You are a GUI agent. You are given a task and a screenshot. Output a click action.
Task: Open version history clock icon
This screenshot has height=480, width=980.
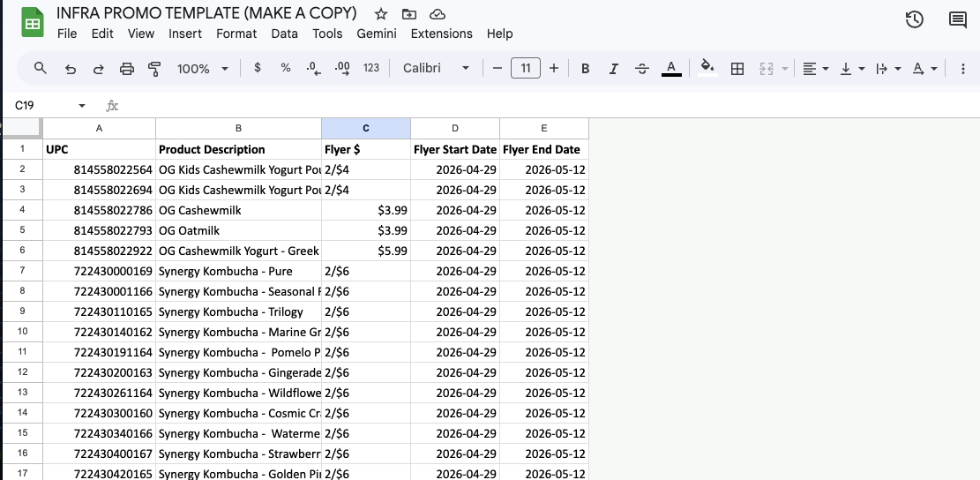915,19
